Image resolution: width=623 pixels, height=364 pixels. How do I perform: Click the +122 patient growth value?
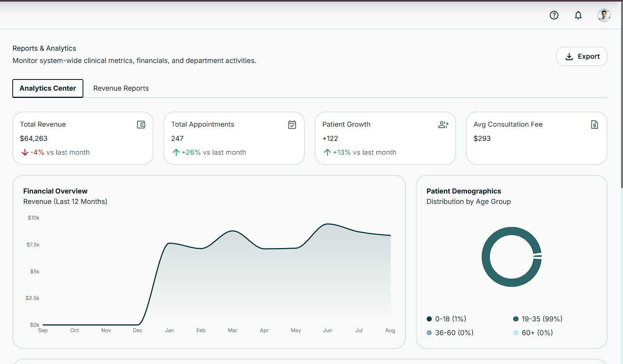pos(330,139)
